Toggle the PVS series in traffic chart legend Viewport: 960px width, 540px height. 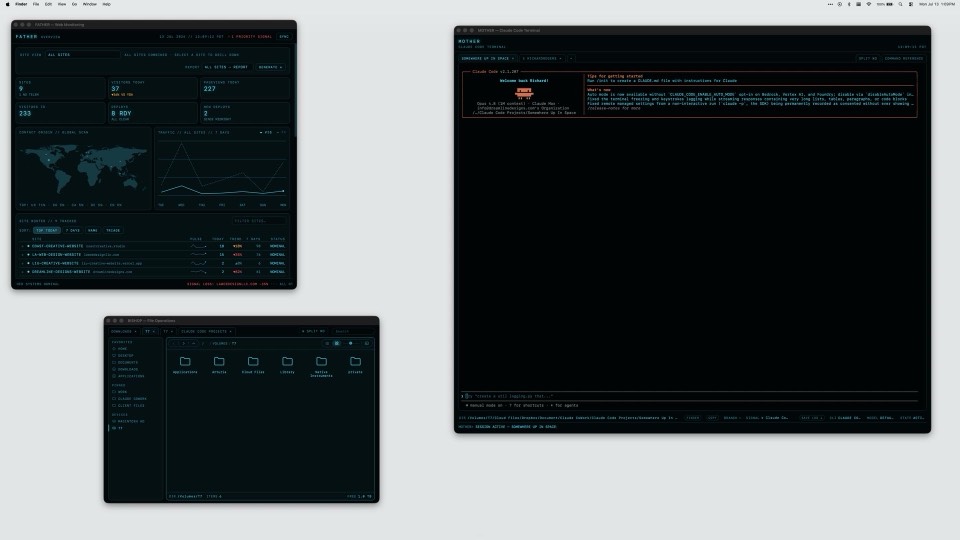click(x=266, y=132)
